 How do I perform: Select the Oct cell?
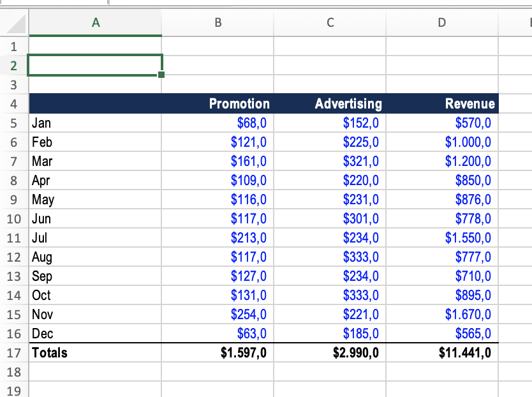tap(95, 295)
